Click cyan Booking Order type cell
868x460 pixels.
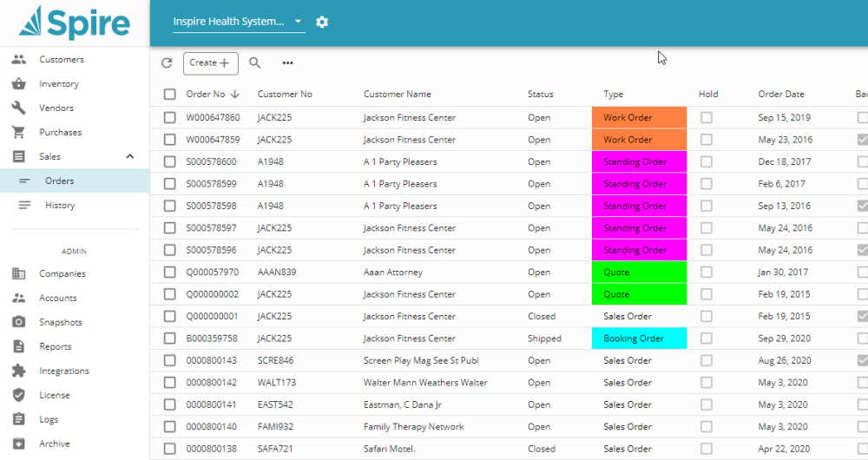(640, 338)
